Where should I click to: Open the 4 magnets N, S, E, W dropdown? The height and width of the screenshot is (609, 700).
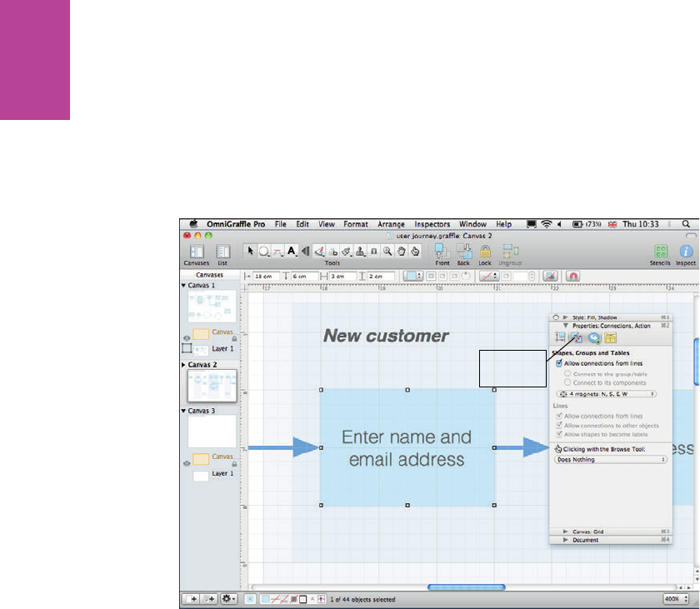607,394
